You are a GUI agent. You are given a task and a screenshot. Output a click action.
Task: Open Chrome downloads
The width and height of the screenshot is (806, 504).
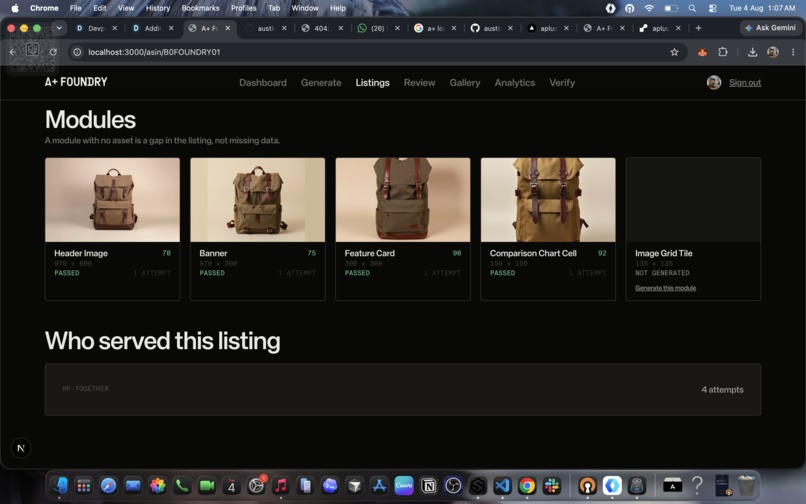click(752, 52)
